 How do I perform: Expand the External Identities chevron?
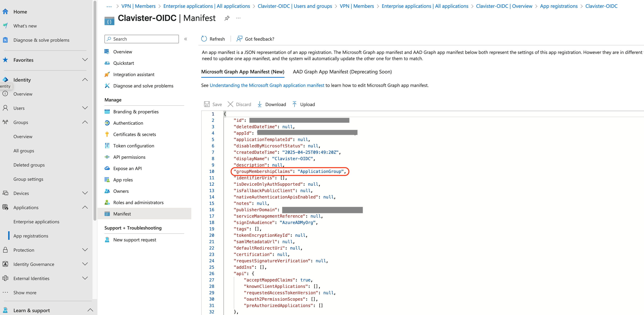[85, 278]
